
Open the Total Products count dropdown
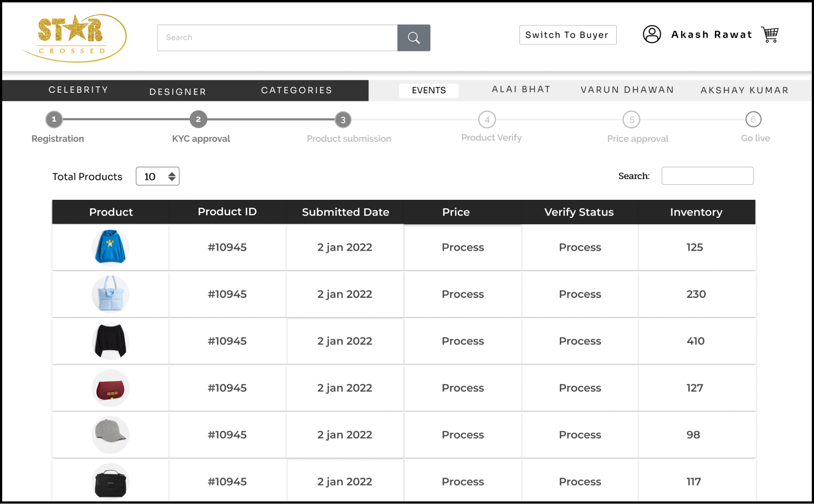[157, 176]
